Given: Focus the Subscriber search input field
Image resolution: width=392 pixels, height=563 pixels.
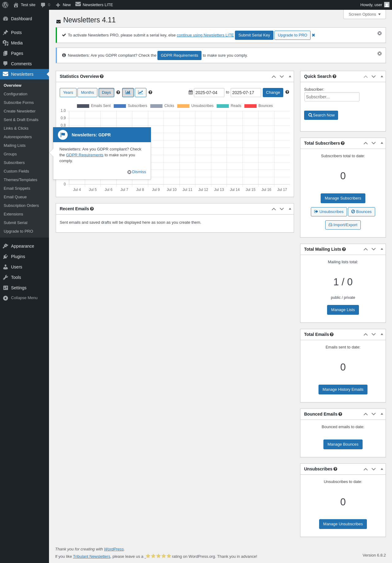Looking at the screenshot, I should [332, 97].
